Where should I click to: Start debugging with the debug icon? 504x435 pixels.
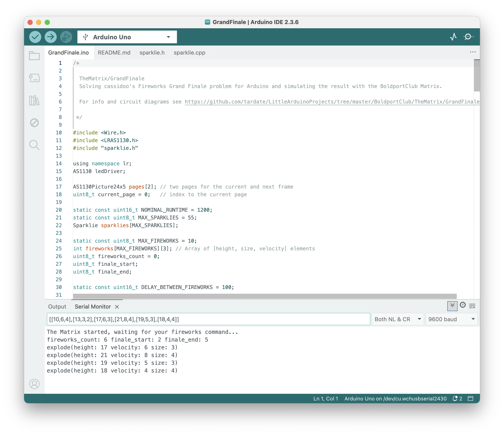click(66, 37)
